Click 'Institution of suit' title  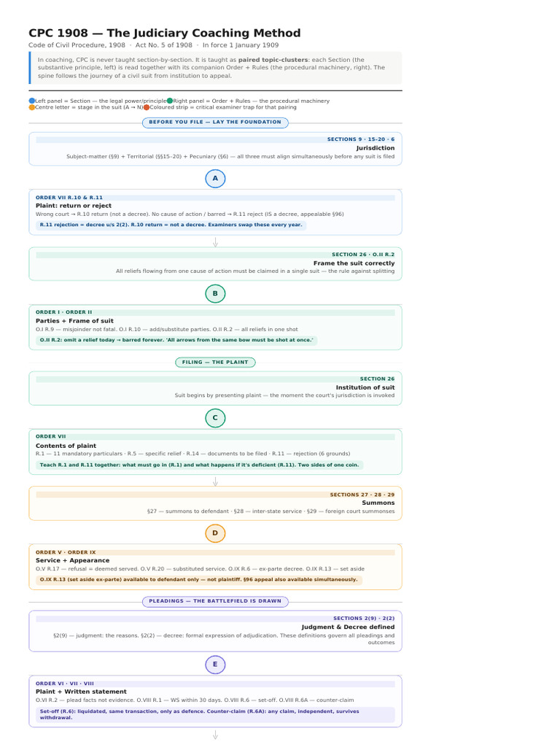(365, 387)
